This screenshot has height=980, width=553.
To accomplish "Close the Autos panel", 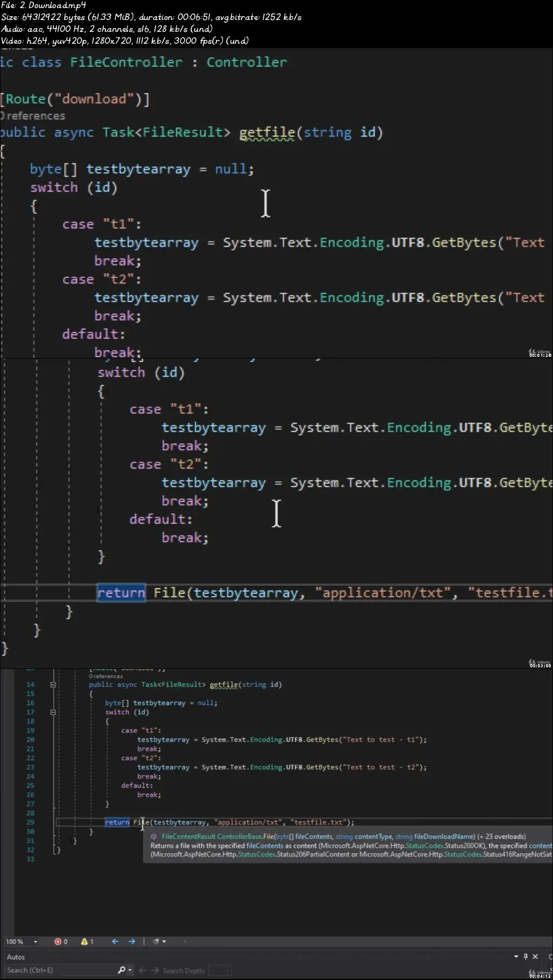I will pyautogui.click(x=535, y=956).
